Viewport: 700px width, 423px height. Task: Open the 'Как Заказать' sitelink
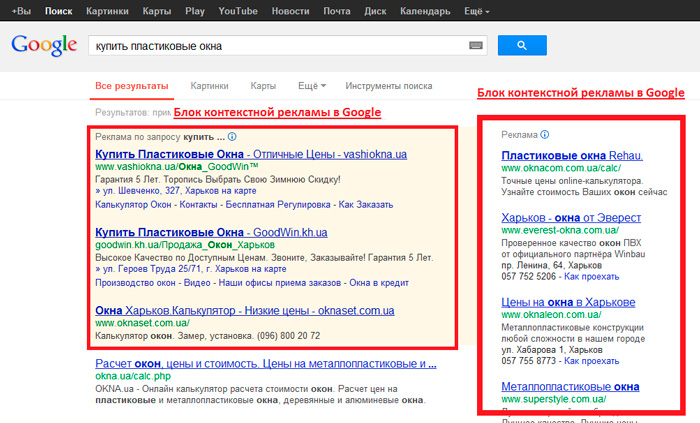(366, 204)
